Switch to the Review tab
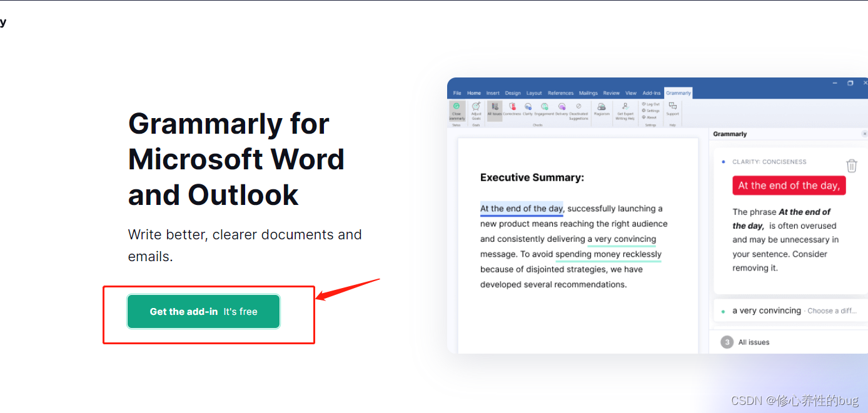The width and height of the screenshot is (868, 413). (611, 93)
